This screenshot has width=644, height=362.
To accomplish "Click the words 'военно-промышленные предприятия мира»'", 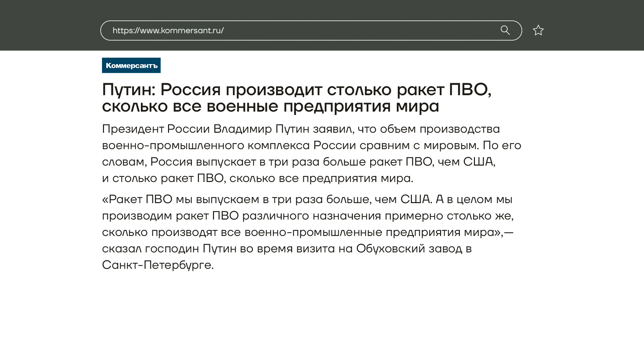I will pos(372,232).
